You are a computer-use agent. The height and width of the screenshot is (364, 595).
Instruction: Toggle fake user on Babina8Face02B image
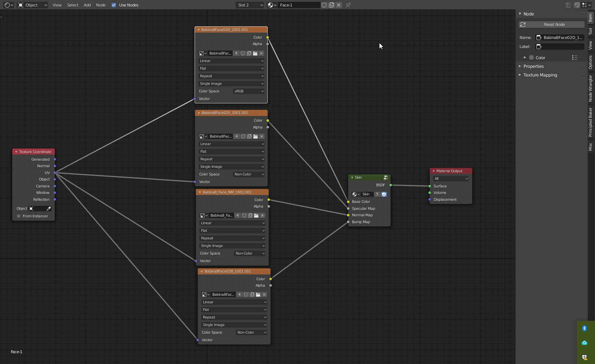click(x=246, y=295)
